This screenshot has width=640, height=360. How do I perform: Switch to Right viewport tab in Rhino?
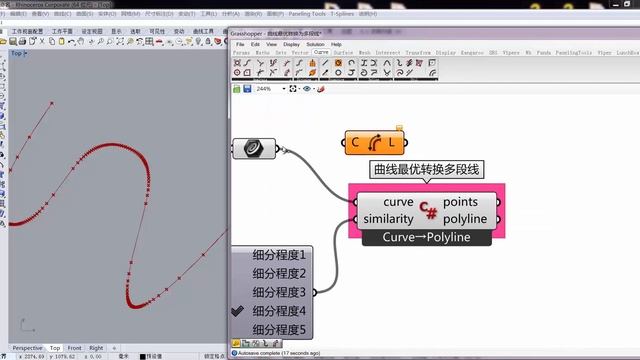[96, 348]
